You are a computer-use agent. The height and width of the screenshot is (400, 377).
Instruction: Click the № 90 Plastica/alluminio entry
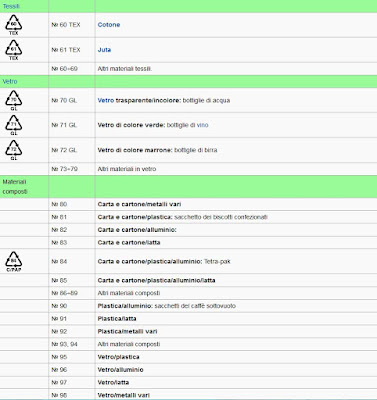click(x=188, y=306)
